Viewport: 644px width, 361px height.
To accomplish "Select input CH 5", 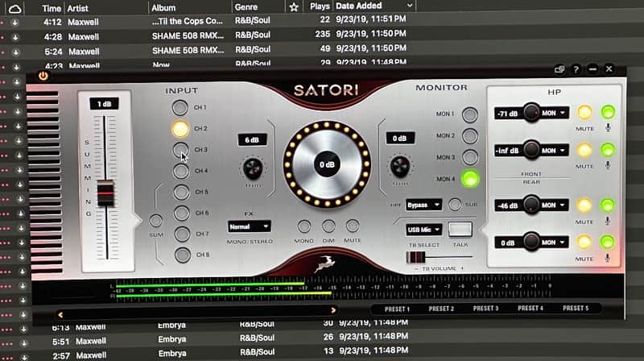I will (181, 192).
